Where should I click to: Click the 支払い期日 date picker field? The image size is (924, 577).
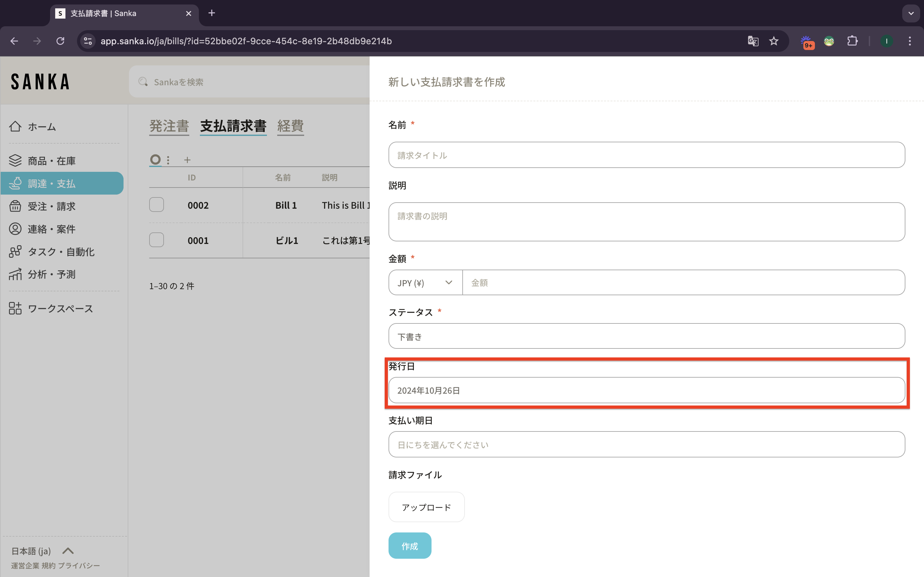click(x=646, y=445)
